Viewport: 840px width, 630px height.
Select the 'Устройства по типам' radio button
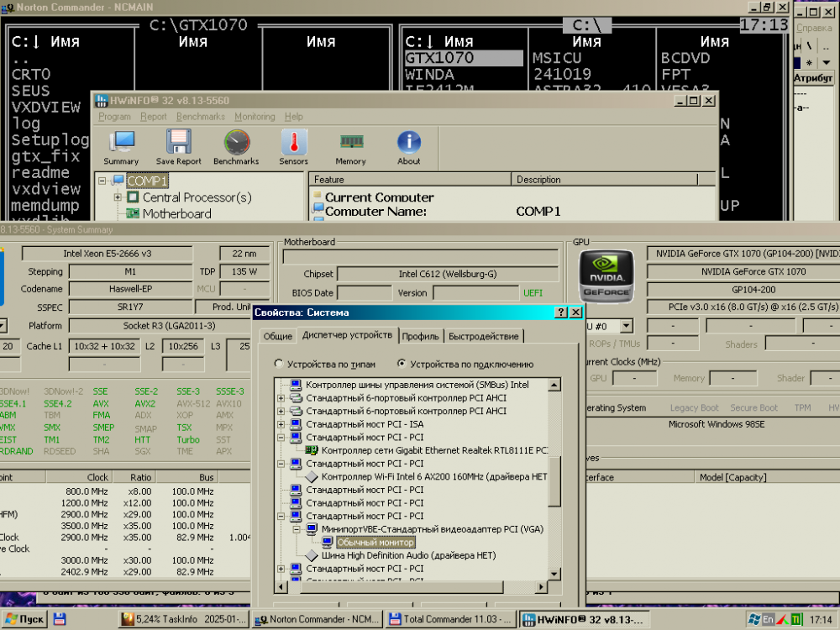coord(278,365)
